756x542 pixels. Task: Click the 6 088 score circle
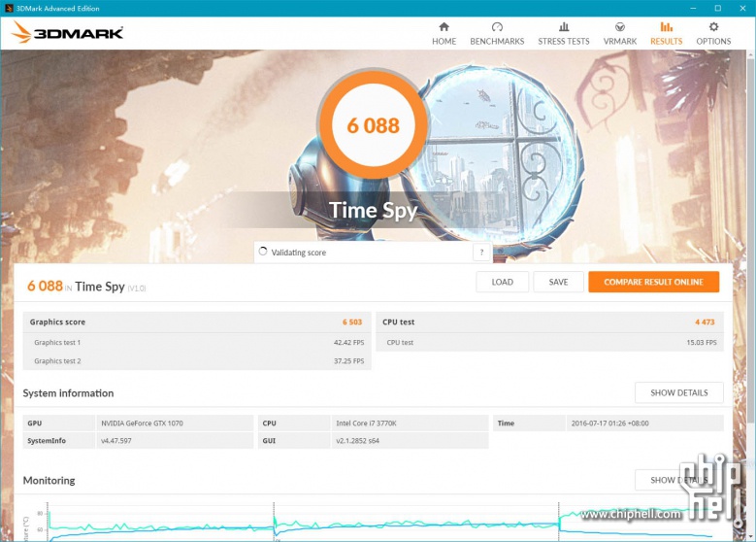pyautogui.click(x=373, y=125)
